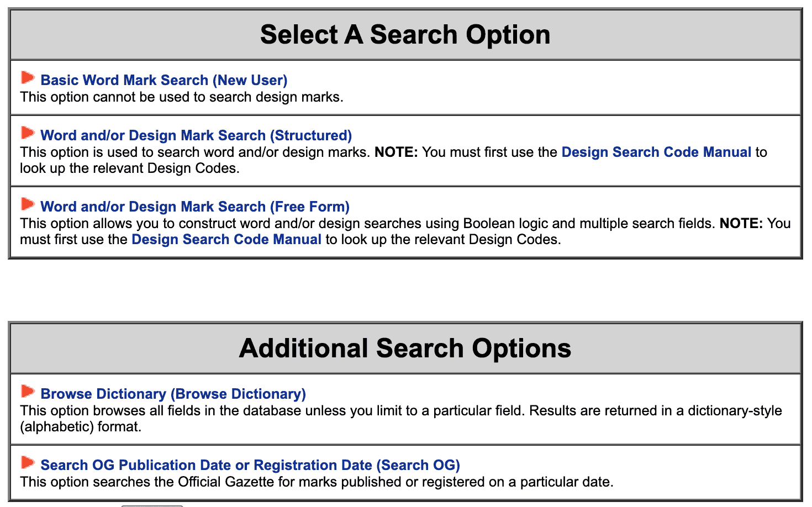Click the "Select A Search Option" heading
812x507 pixels.
click(x=405, y=35)
